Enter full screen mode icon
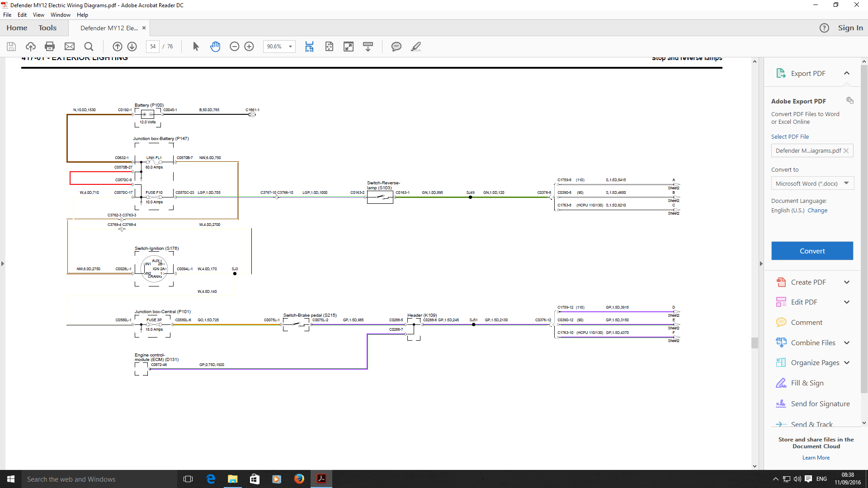This screenshot has width=868, height=488. tap(349, 47)
